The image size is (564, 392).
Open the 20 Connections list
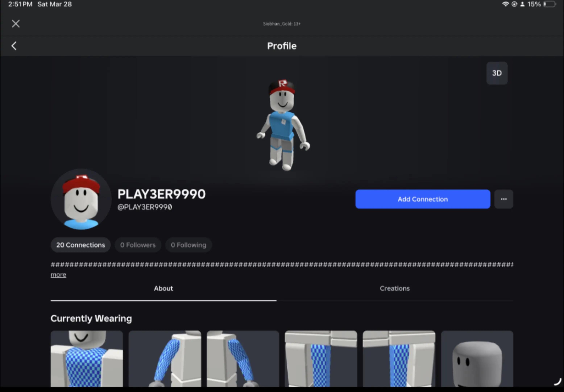81,245
